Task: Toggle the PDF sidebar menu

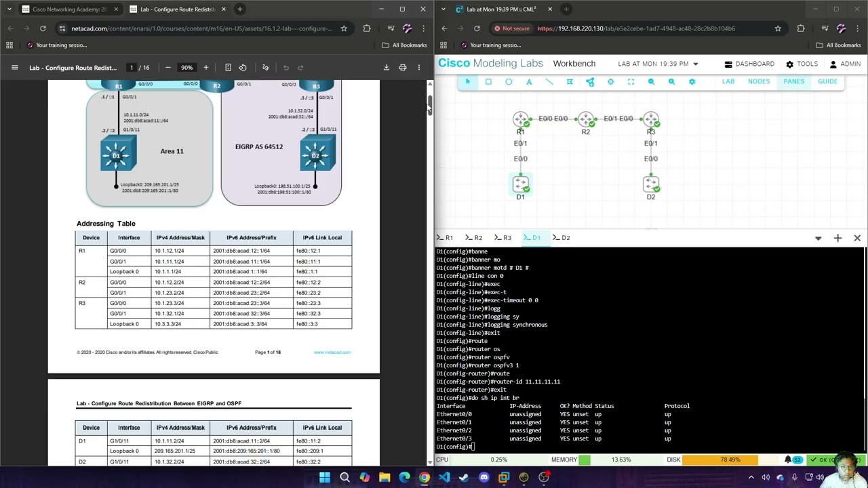Action: (x=14, y=67)
